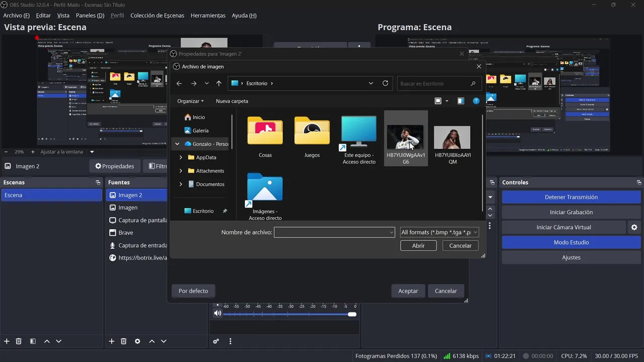Image resolution: width=644 pixels, height=362 pixels.
Task: Open Colección de Escenas menu
Action: pos(157,16)
